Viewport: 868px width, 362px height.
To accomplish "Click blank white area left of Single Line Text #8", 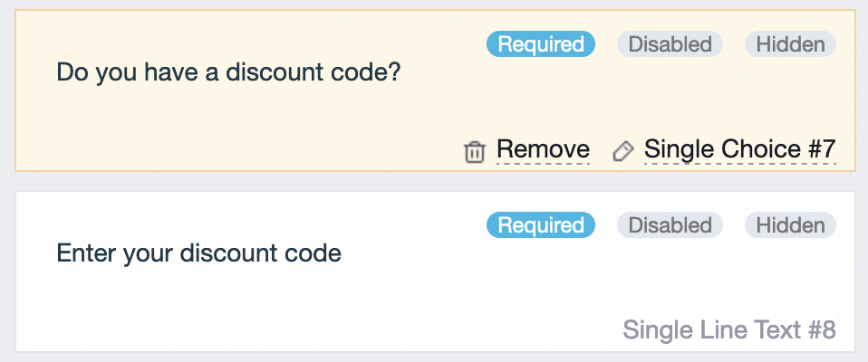I will pos(362,326).
